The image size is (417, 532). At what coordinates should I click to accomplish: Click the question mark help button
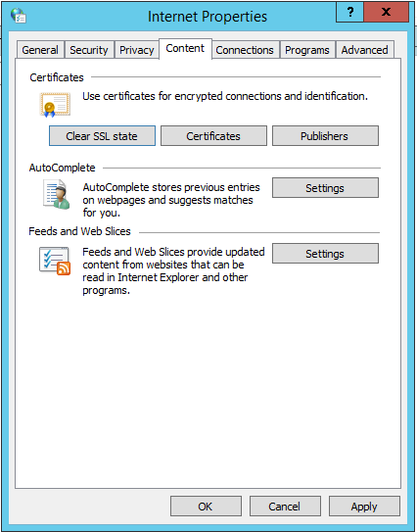[349, 12]
